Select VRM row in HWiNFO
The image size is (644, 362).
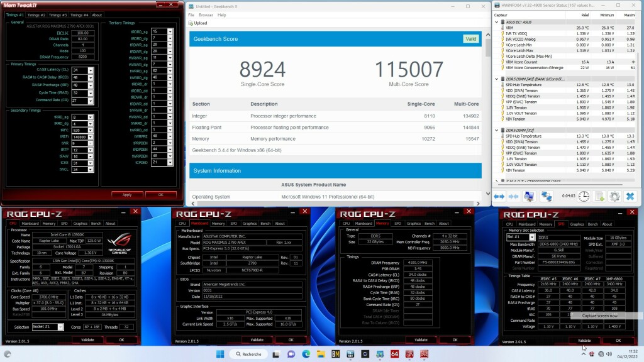coord(565,28)
